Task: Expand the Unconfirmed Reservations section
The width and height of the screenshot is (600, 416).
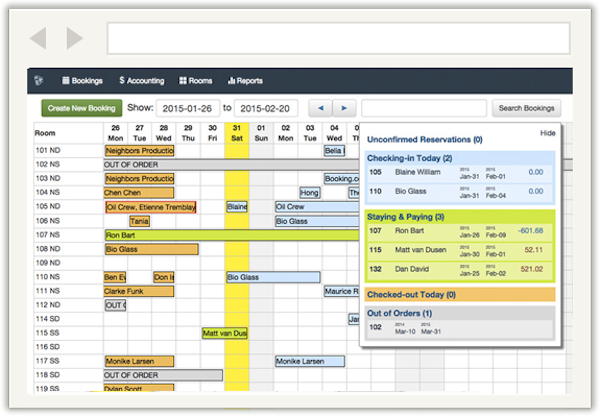Action: click(425, 140)
